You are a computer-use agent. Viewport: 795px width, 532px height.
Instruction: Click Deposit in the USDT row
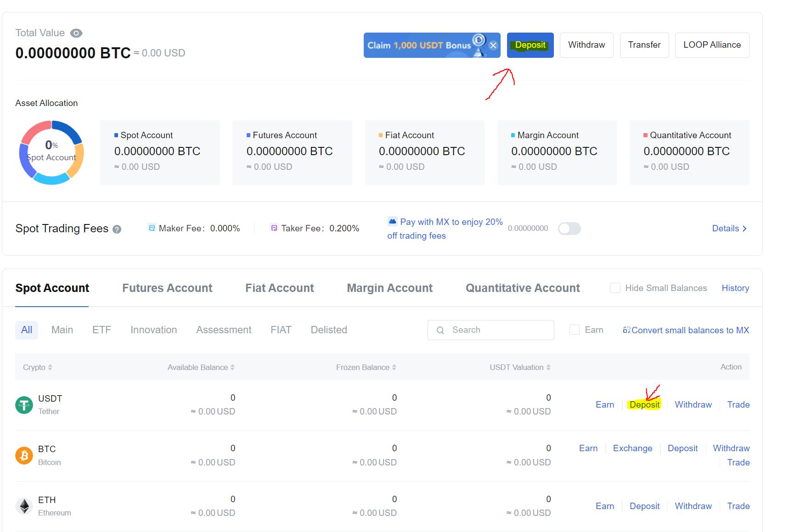pos(644,404)
